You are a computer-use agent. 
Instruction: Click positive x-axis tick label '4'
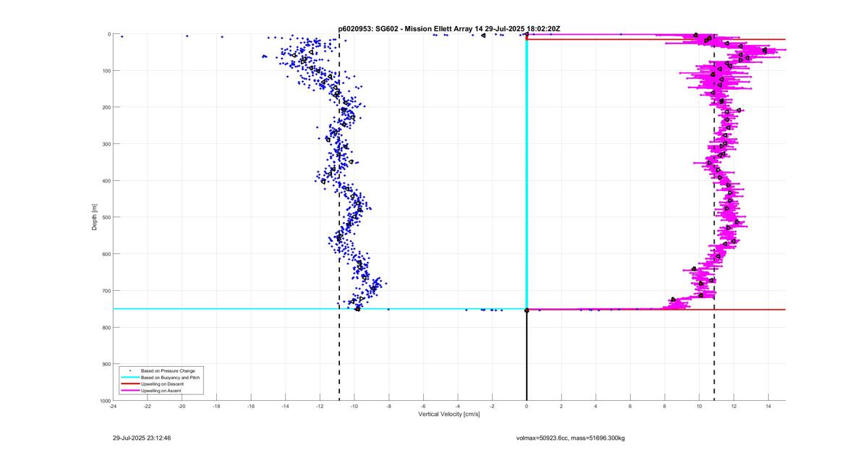tap(596, 407)
